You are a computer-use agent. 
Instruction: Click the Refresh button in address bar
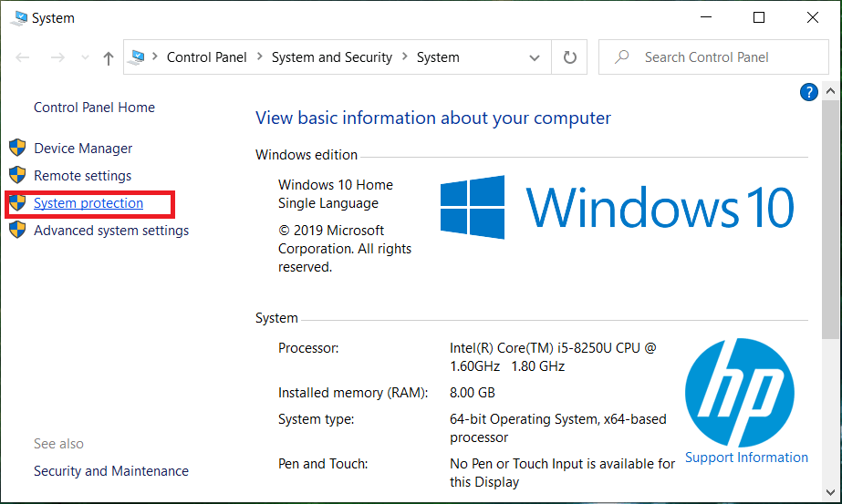click(570, 57)
